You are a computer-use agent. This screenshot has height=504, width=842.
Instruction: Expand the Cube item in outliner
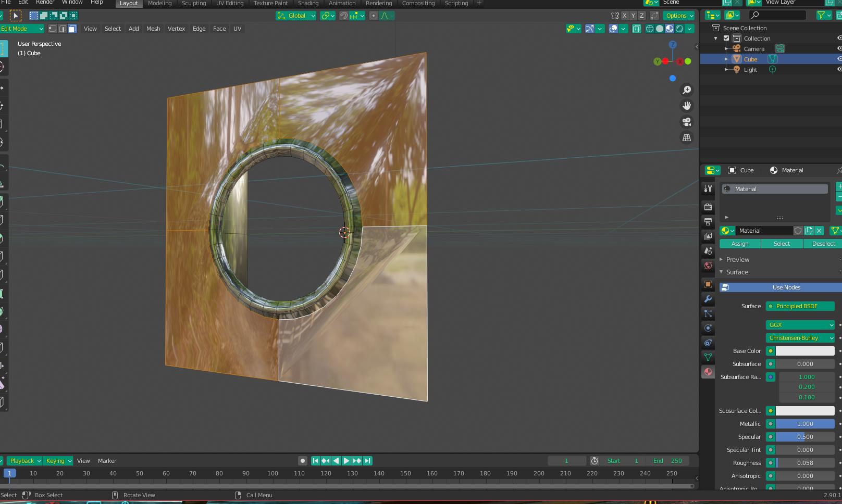pyautogui.click(x=726, y=59)
